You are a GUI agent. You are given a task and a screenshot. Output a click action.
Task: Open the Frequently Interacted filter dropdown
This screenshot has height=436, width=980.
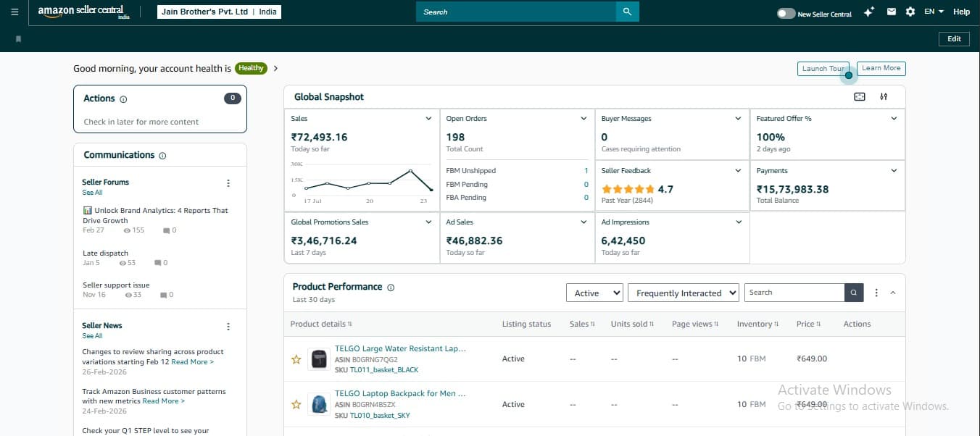point(684,293)
